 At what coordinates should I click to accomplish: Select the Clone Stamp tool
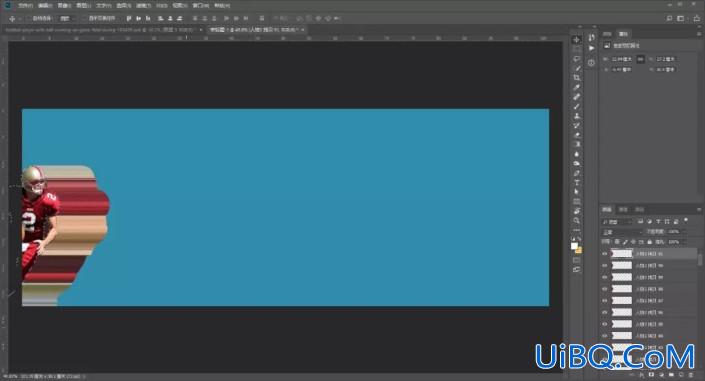coord(576,116)
